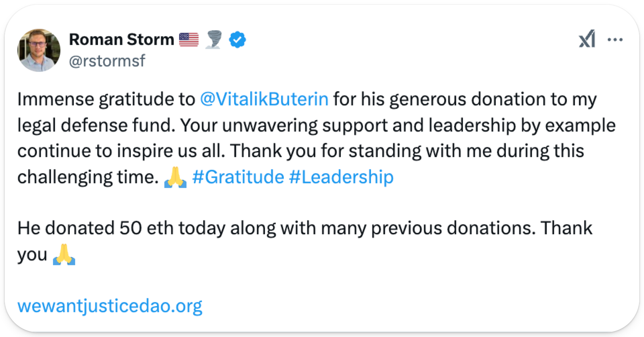644x337 pixels.
Task: Open the Roman Storm display name
Action: pos(121,40)
